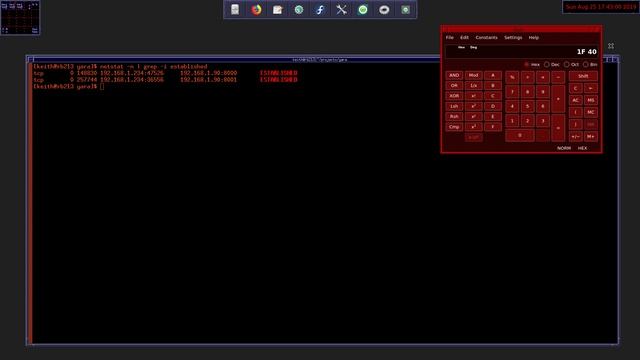
Task: Click local address 192.168.1.234:47526
Action: [x=132, y=73]
